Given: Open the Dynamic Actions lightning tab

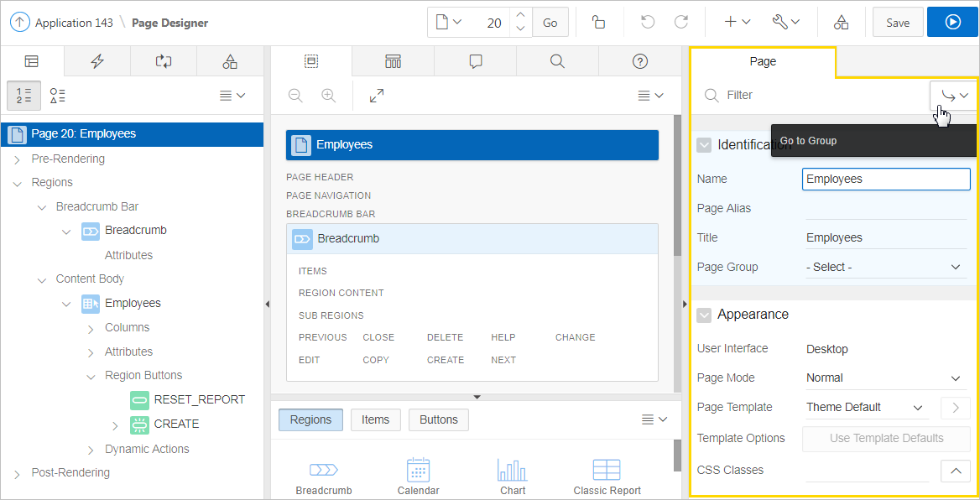Looking at the screenshot, I should click(97, 61).
